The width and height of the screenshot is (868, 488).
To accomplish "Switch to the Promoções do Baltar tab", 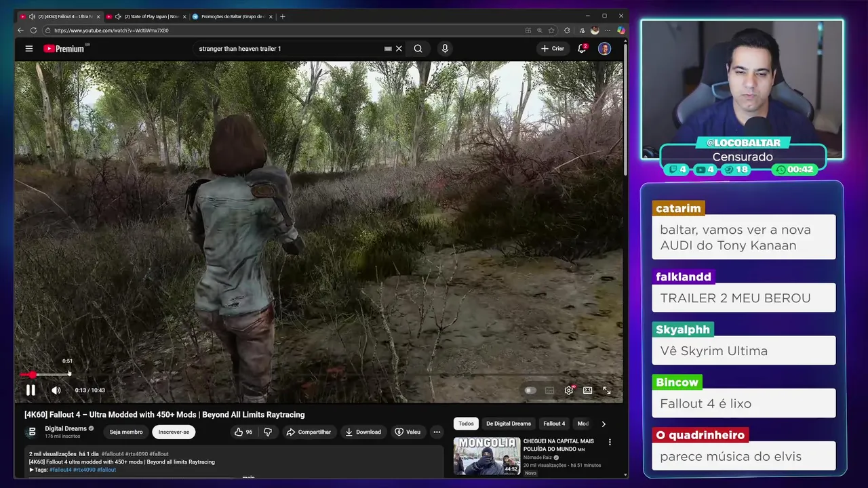I will (x=233, y=16).
